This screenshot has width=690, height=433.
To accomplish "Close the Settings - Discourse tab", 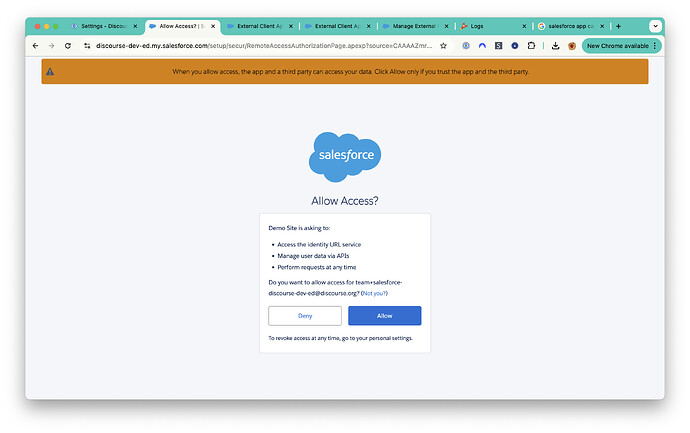I will point(136,26).
